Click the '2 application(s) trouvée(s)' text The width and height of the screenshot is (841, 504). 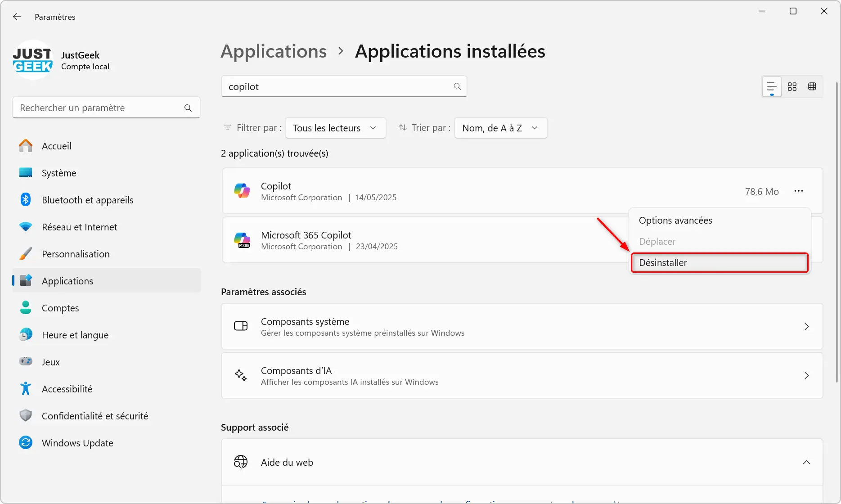tap(274, 153)
